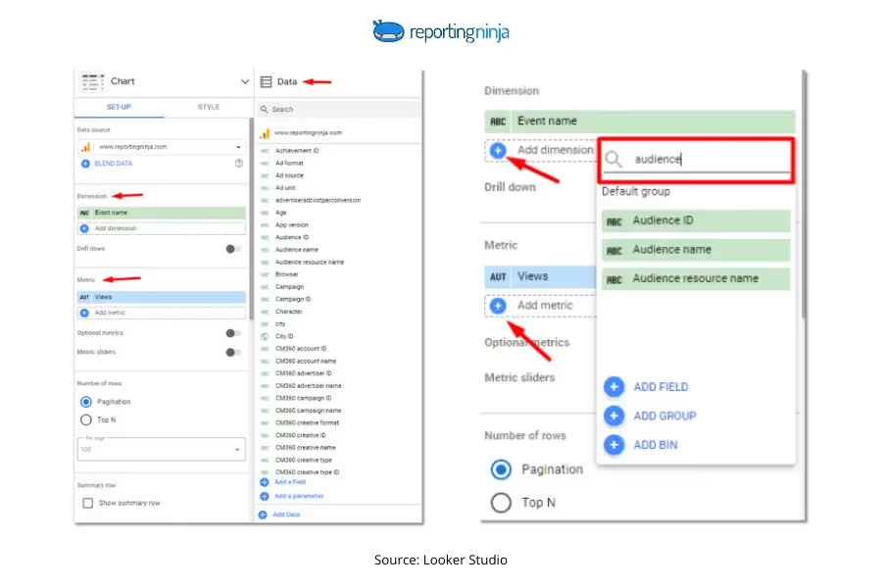Click the BLEND DATA link
The height and width of the screenshot is (588, 882).
[x=114, y=164]
